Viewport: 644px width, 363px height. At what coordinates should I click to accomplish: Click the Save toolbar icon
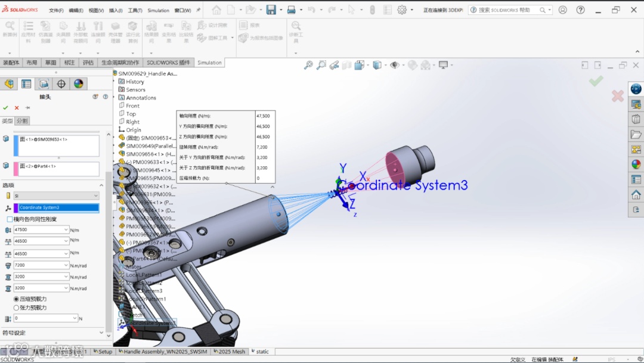271,10
